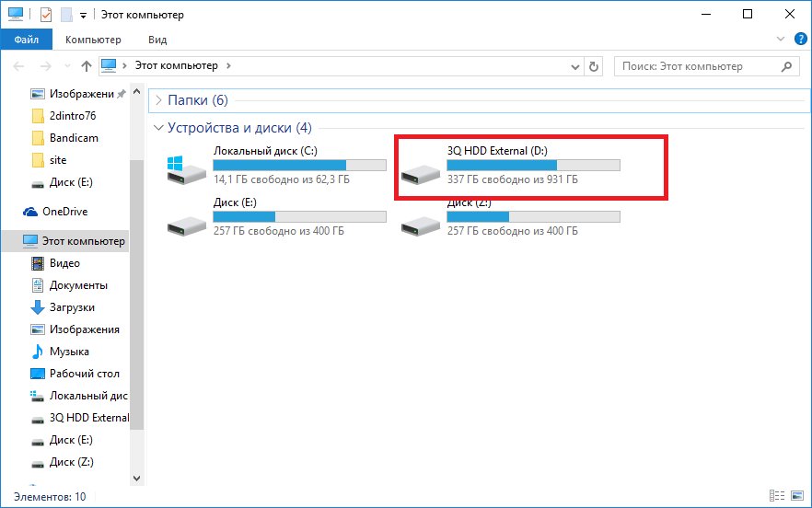This screenshot has height=508, width=812.
Task: Open the Компьютер ribbon tab
Action: [x=93, y=40]
